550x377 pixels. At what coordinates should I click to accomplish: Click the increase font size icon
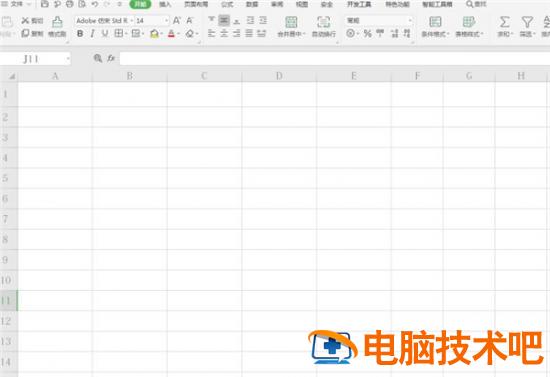177,21
